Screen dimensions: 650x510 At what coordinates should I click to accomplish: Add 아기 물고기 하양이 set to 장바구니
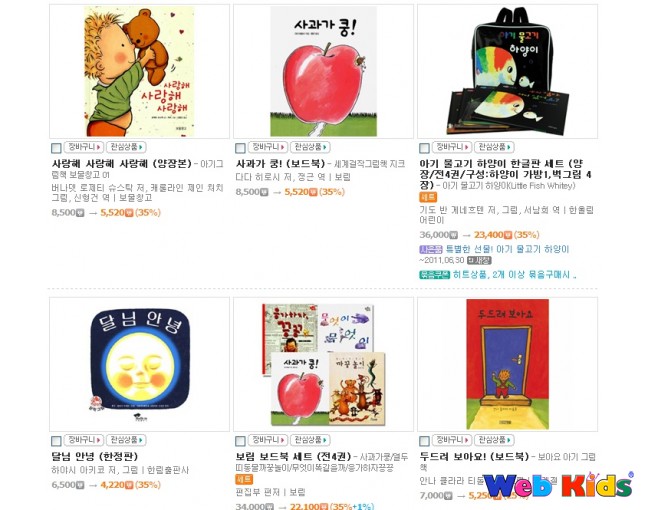(x=452, y=147)
